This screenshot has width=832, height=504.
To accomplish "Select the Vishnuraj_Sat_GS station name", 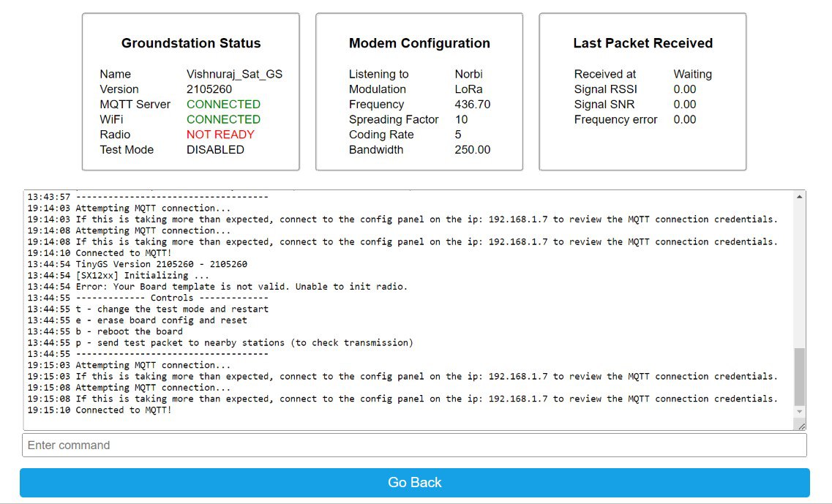I will click(x=234, y=74).
